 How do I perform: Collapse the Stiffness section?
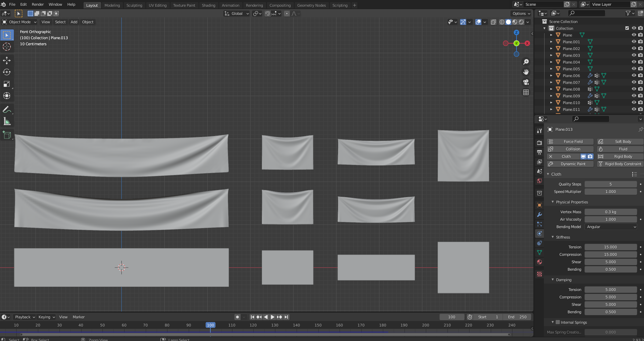point(553,237)
